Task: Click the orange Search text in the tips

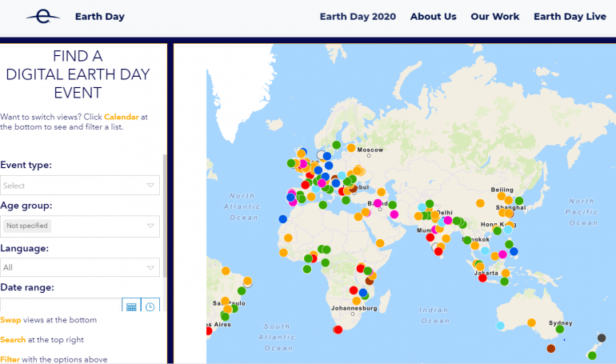Action: tap(13, 340)
